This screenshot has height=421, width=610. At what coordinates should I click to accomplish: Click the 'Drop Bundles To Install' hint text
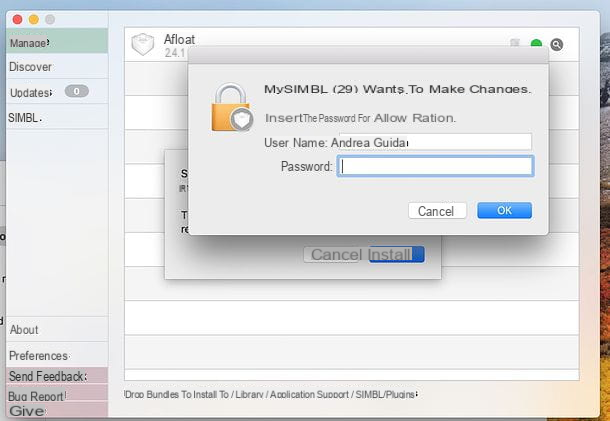[x=271, y=394]
